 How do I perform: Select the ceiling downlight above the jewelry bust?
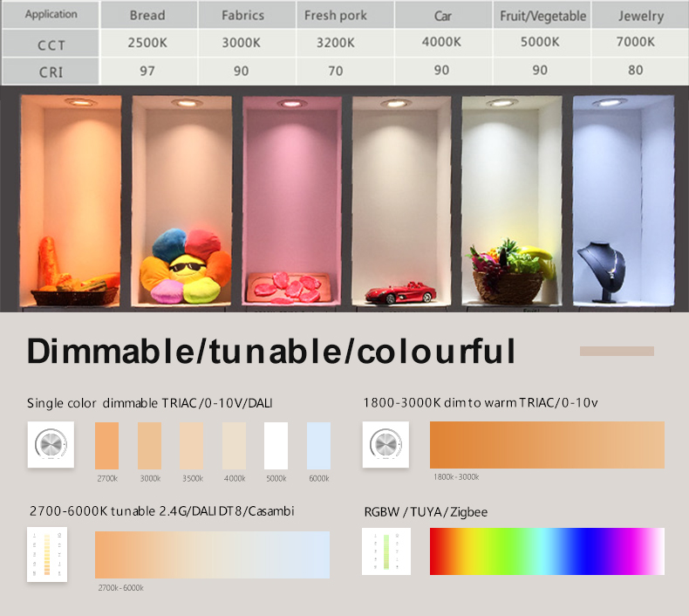tap(606, 103)
